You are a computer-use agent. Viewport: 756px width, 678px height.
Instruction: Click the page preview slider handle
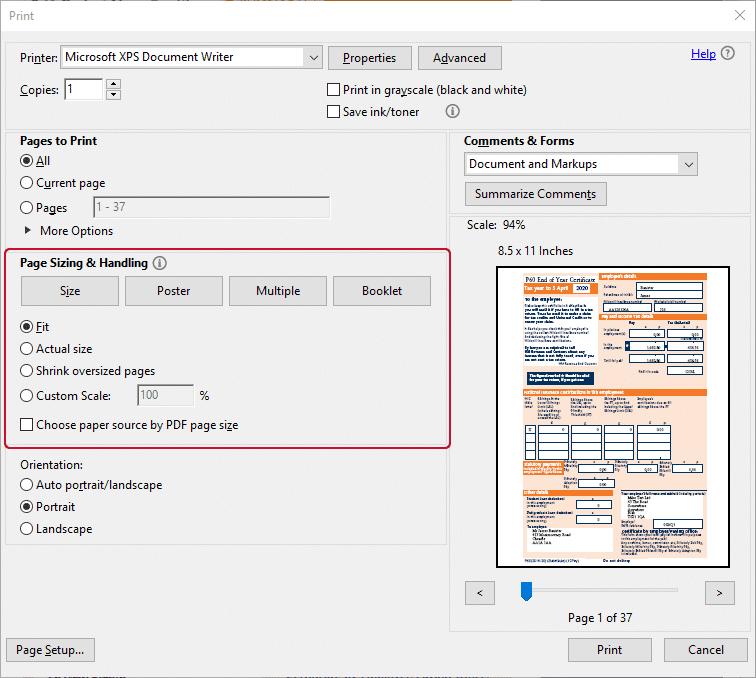coord(526,593)
